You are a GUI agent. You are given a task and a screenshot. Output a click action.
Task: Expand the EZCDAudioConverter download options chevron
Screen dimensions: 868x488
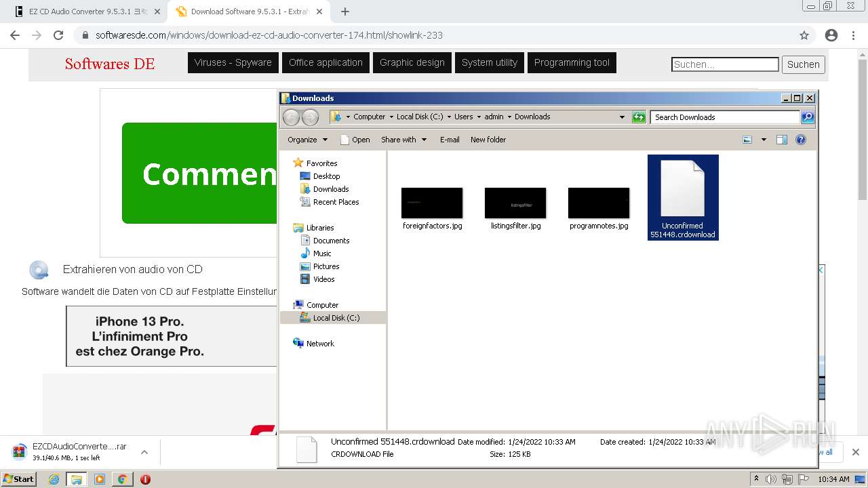[144, 452]
